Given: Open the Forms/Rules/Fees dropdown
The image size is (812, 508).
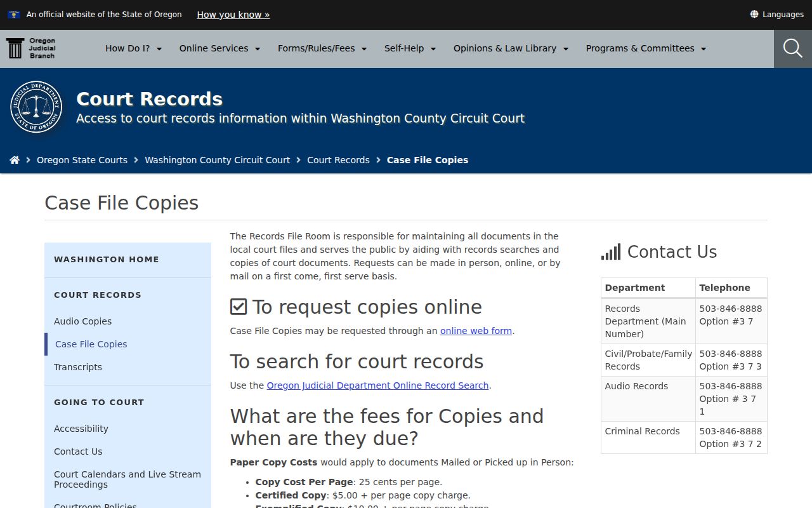Looking at the screenshot, I should point(322,48).
